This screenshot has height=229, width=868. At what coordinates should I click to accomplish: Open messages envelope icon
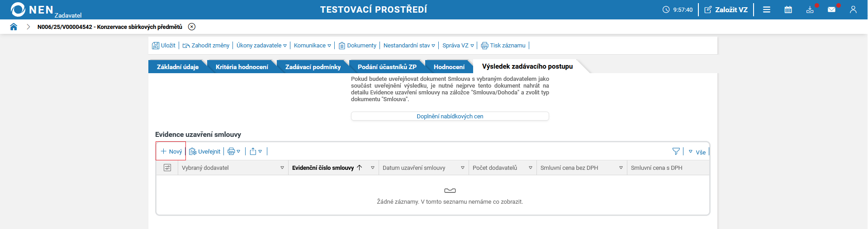[x=832, y=9]
